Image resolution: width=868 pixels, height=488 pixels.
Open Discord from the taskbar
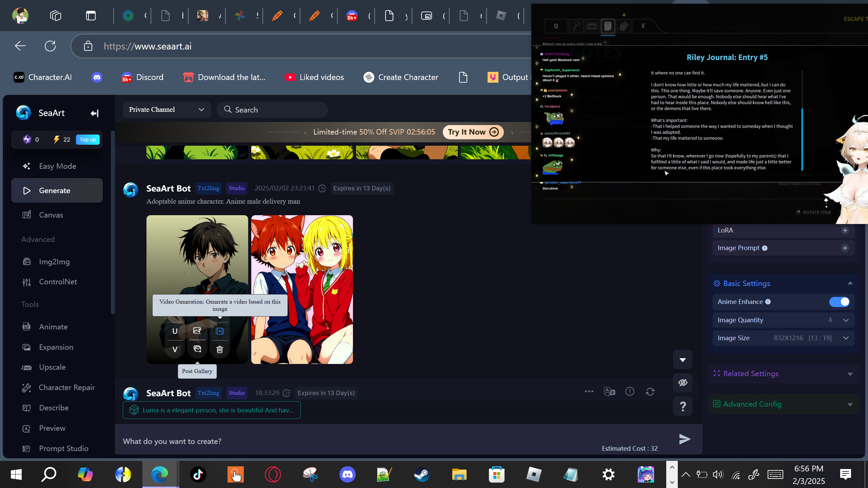(347, 474)
